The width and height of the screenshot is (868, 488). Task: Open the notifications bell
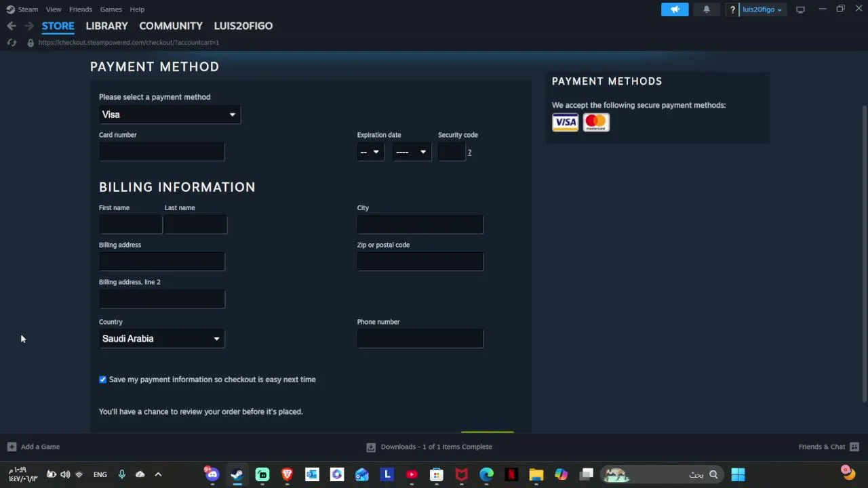coord(707,9)
